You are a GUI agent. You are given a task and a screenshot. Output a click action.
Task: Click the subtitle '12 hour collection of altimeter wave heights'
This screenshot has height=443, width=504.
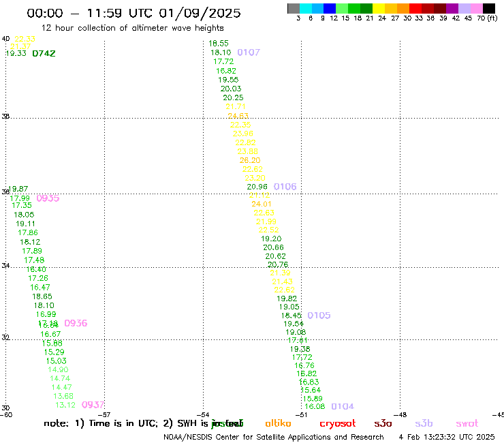(x=132, y=28)
